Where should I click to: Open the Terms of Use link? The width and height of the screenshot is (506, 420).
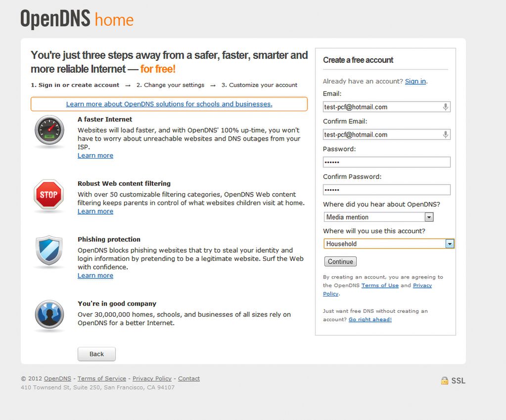380,285
